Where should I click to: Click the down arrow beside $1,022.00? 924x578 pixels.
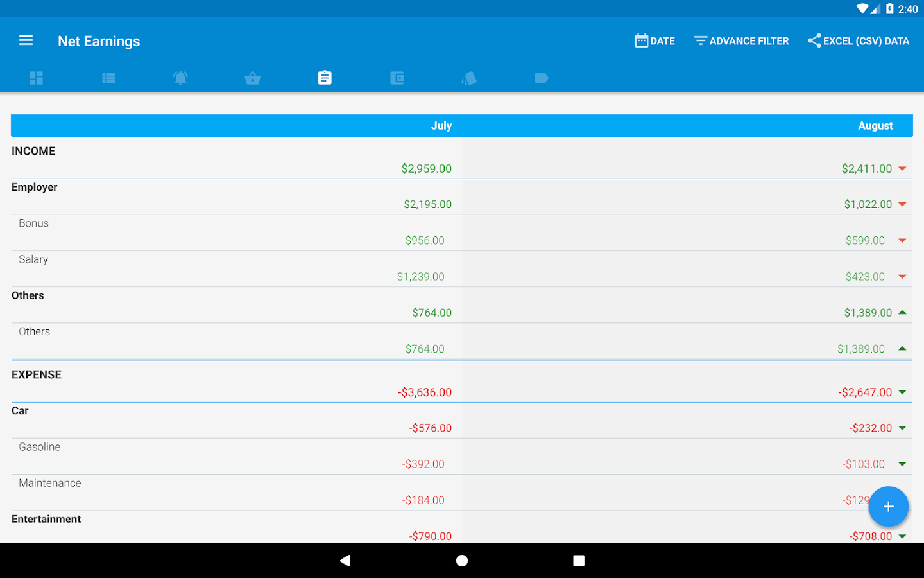tap(902, 204)
